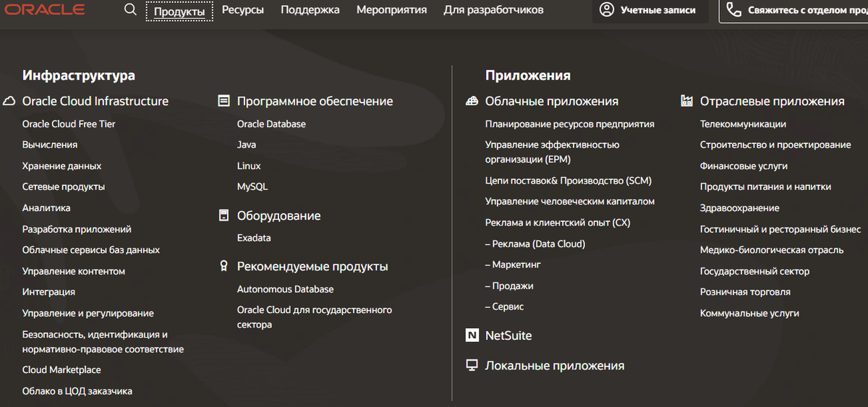Go to Вычисления link

[x=50, y=145]
